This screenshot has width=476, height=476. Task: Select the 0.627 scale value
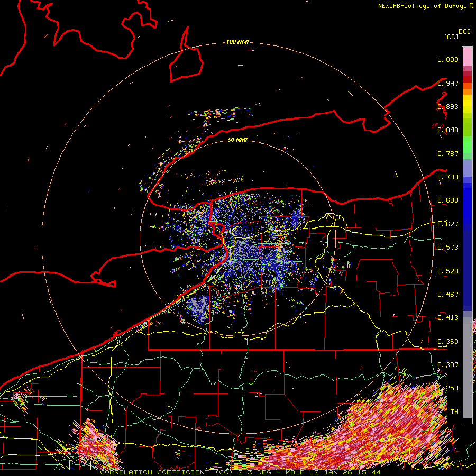(448, 224)
